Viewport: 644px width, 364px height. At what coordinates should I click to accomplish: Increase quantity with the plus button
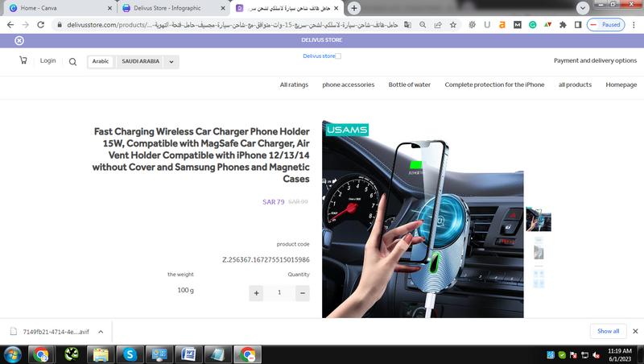coord(256,293)
